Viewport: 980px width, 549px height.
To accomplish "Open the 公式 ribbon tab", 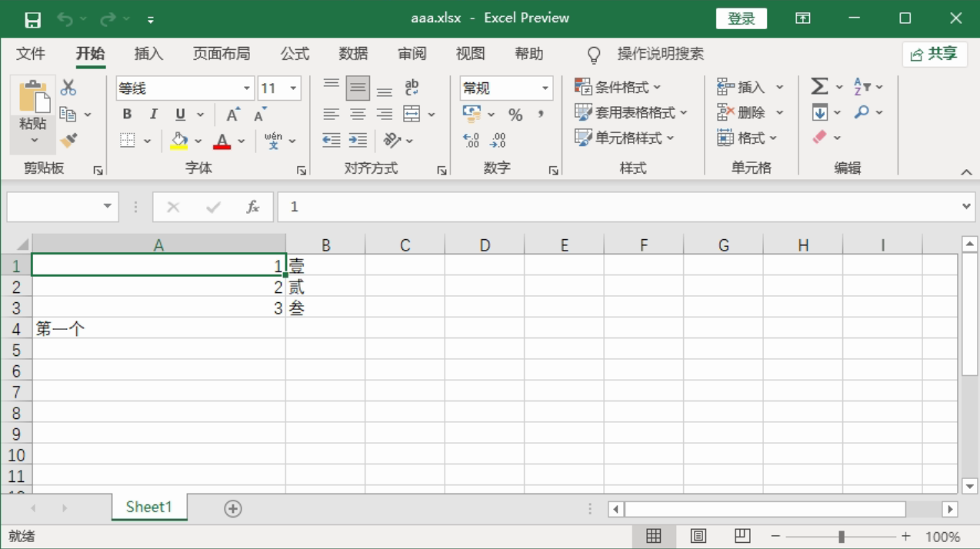I will [x=295, y=54].
